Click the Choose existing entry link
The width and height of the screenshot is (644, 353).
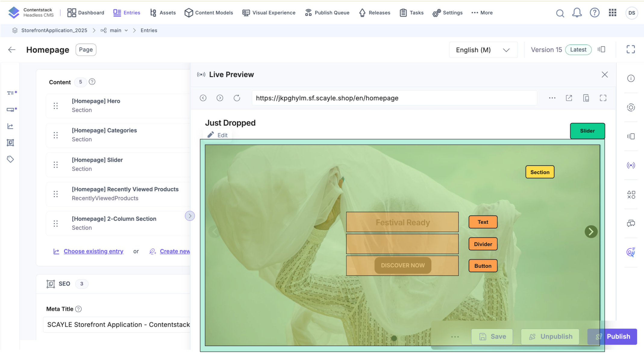pyautogui.click(x=93, y=251)
